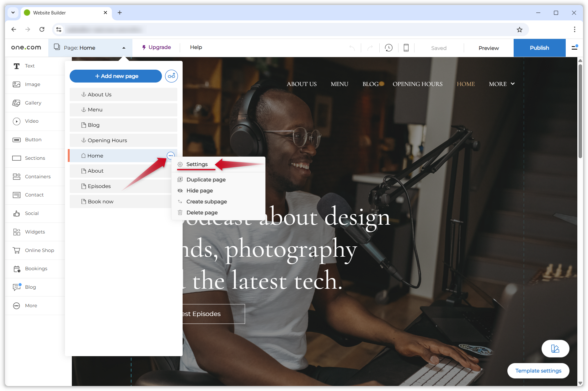Select the Gallery element
Image resolution: width=588 pixels, height=391 pixels.
pos(33,103)
